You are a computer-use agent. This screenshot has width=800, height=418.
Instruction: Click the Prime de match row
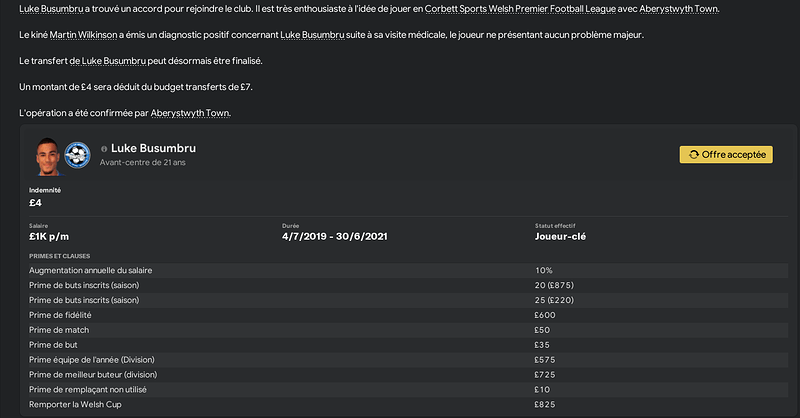pyautogui.click(x=408, y=330)
